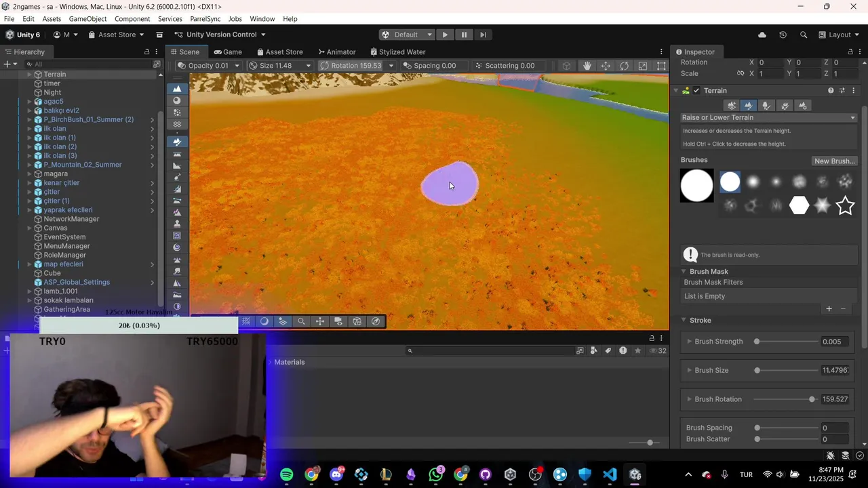This screenshot has width=868, height=488.
Task: Open the Spotify taskbar icon
Action: point(287,474)
